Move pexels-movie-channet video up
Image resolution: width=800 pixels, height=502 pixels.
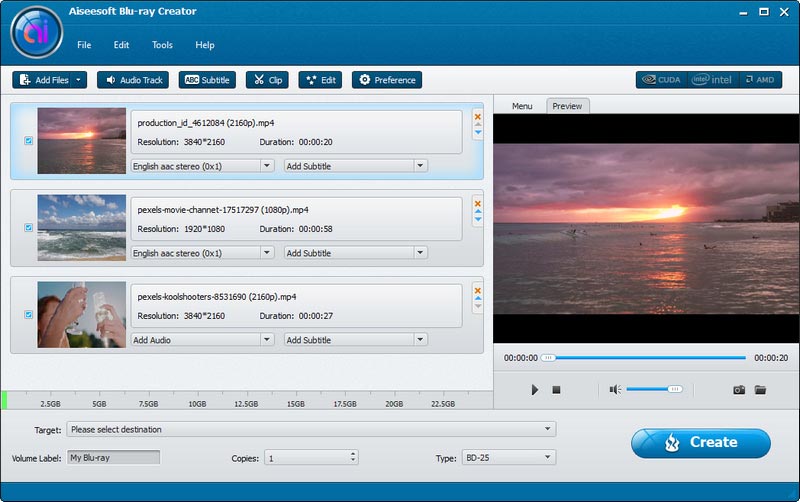pos(478,211)
